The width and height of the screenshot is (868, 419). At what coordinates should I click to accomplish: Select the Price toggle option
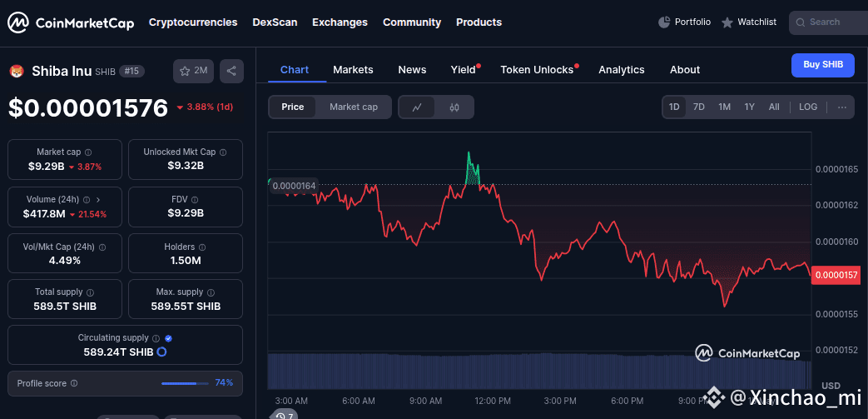click(292, 107)
